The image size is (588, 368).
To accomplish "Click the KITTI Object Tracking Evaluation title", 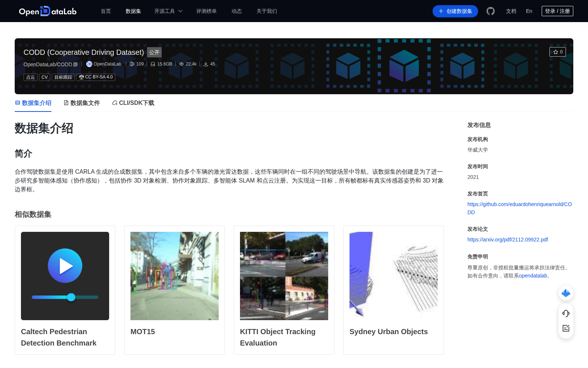I will 278,337.
